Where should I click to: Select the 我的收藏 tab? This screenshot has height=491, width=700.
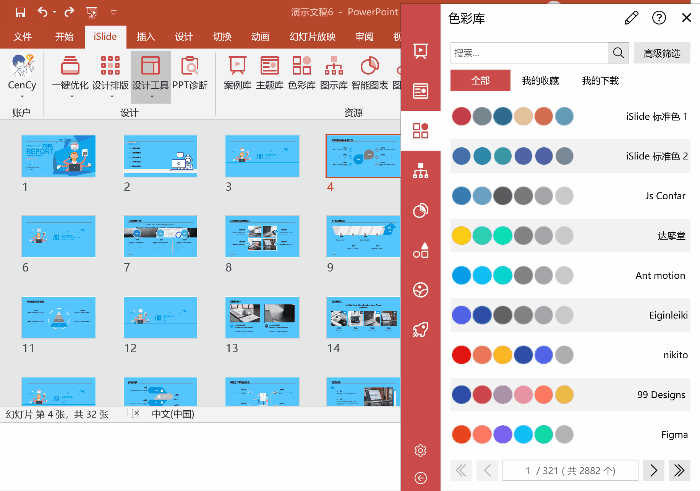pyautogui.click(x=540, y=81)
